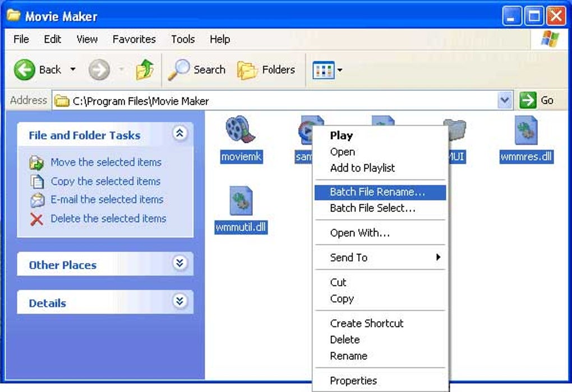Open the Search pane magnifier

[179, 70]
